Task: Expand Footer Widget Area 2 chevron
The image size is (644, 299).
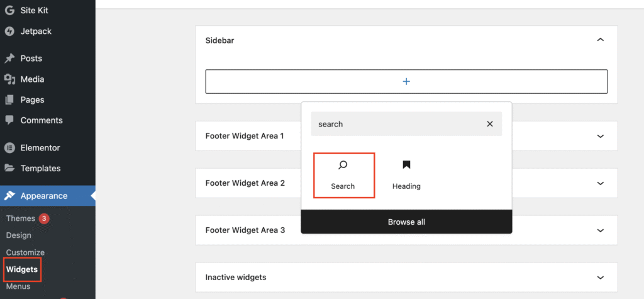Action: pyautogui.click(x=600, y=183)
